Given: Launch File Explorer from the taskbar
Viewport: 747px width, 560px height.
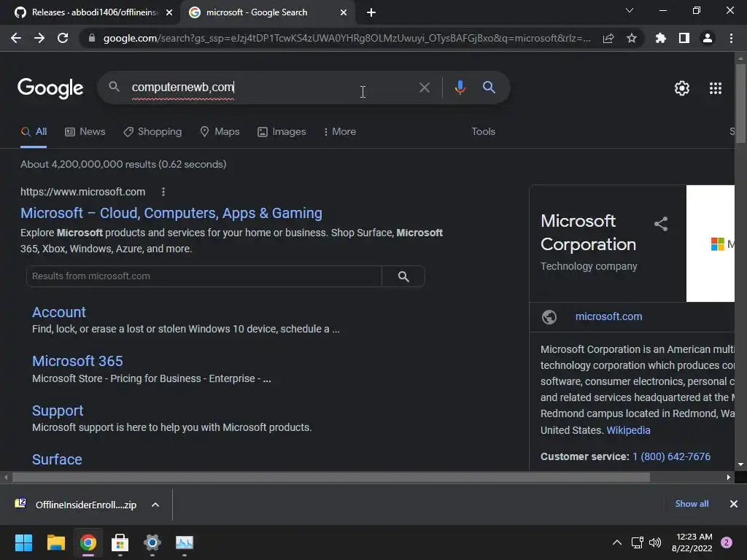Looking at the screenshot, I should pyautogui.click(x=55, y=542).
